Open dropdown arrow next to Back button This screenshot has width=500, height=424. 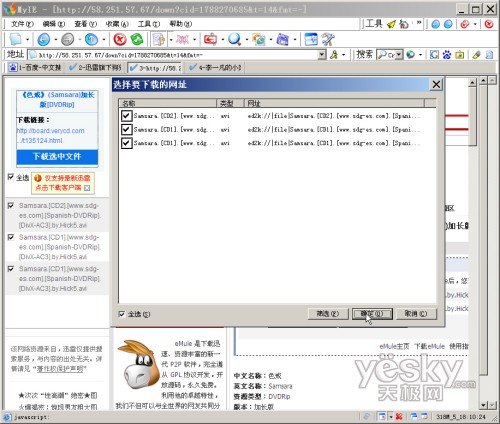[x=56, y=40]
